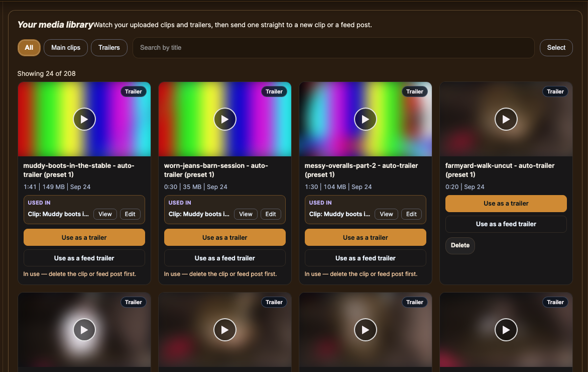
Task: Use farmyard-walk-uncut as a trailer
Action: (506, 204)
